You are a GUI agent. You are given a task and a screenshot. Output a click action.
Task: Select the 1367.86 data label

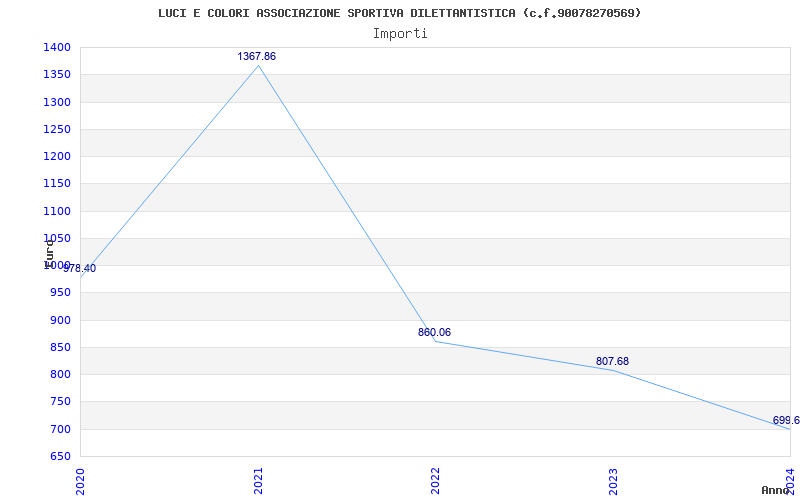tap(257, 57)
